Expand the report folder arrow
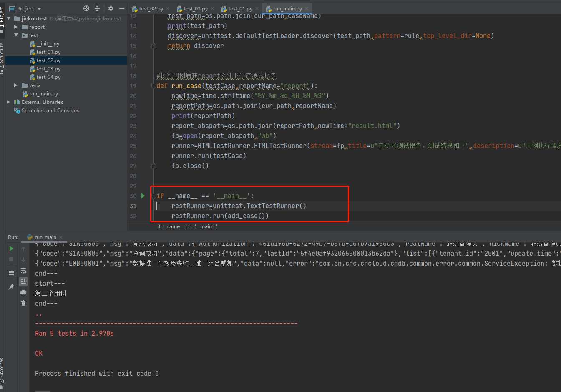This screenshot has height=392, width=561. (x=16, y=27)
